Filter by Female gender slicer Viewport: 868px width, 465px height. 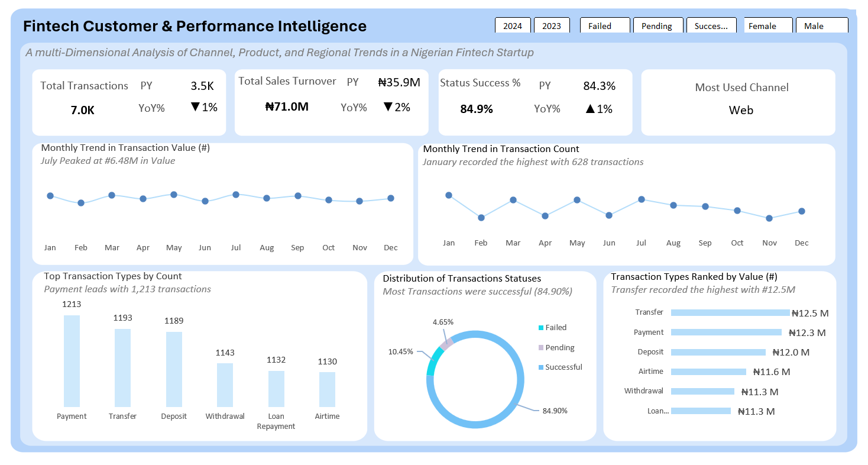pyautogui.click(x=768, y=25)
